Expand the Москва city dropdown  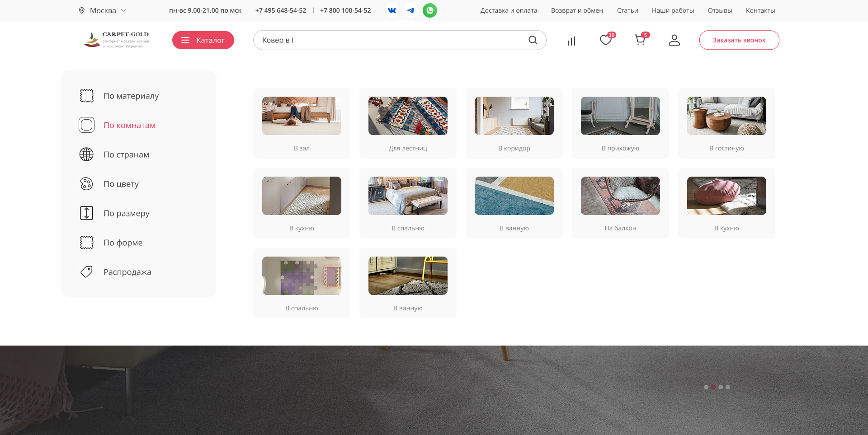click(103, 10)
